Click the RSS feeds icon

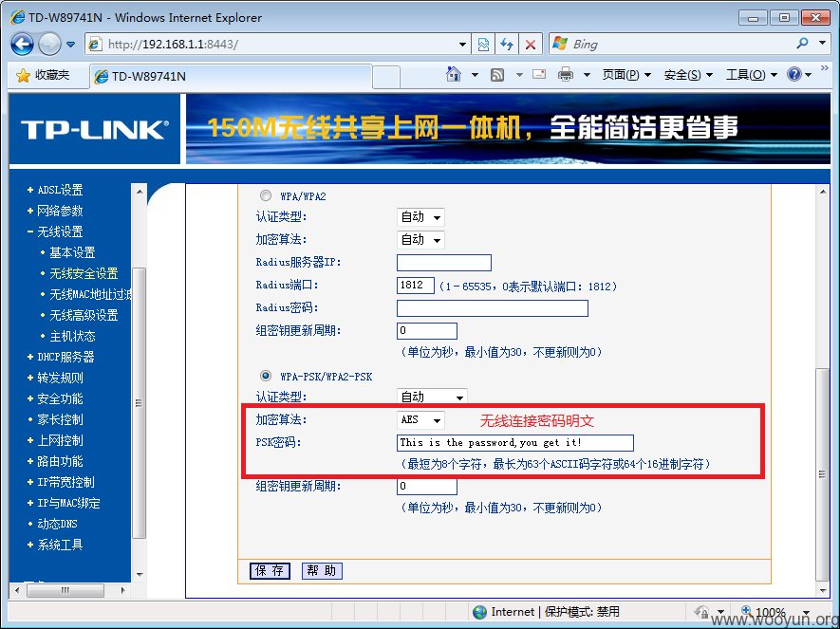click(x=497, y=75)
